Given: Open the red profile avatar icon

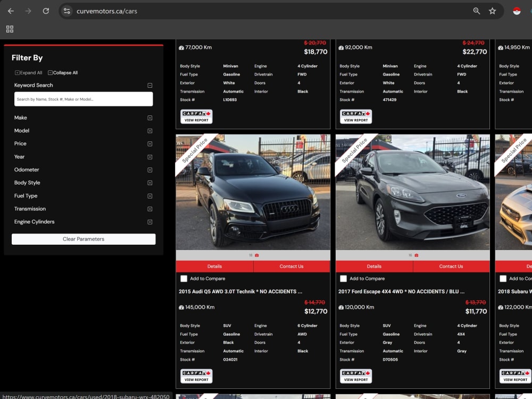Looking at the screenshot, I should click(517, 11).
